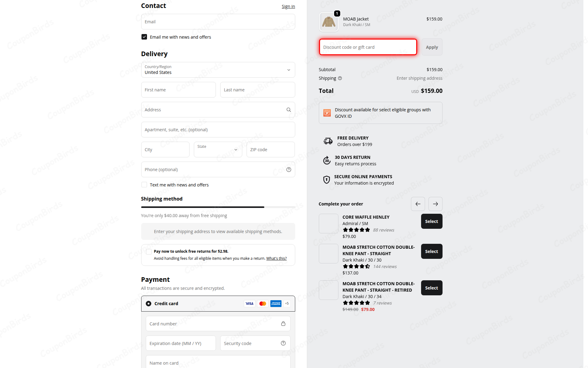This screenshot has width=588, height=368.
Task: Click the security code help icon
Action: [283, 343]
